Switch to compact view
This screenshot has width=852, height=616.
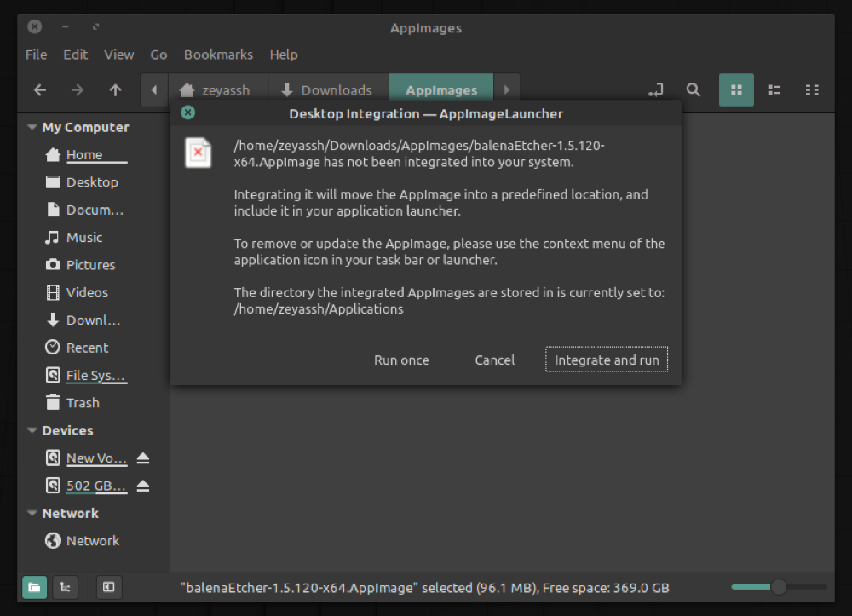pos(812,89)
